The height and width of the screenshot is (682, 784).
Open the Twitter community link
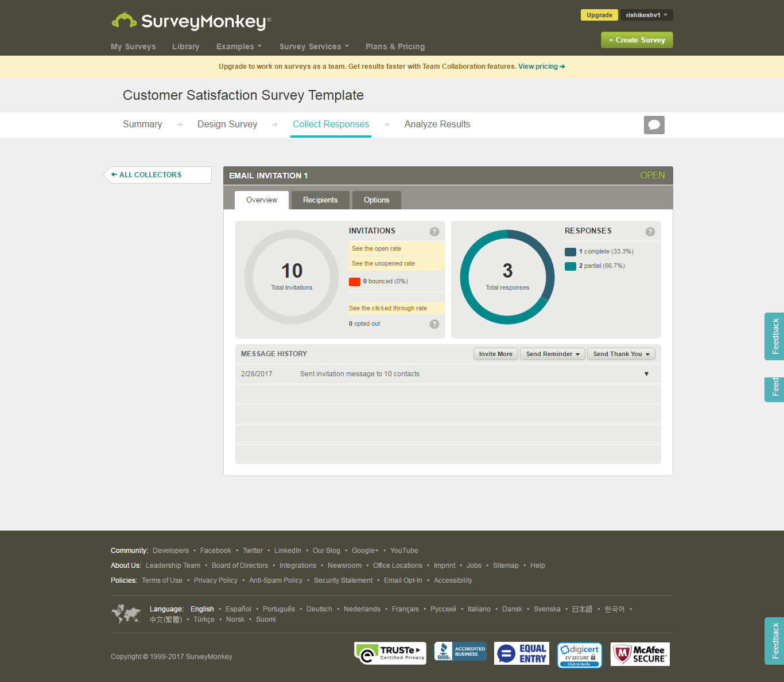pos(253,551)
